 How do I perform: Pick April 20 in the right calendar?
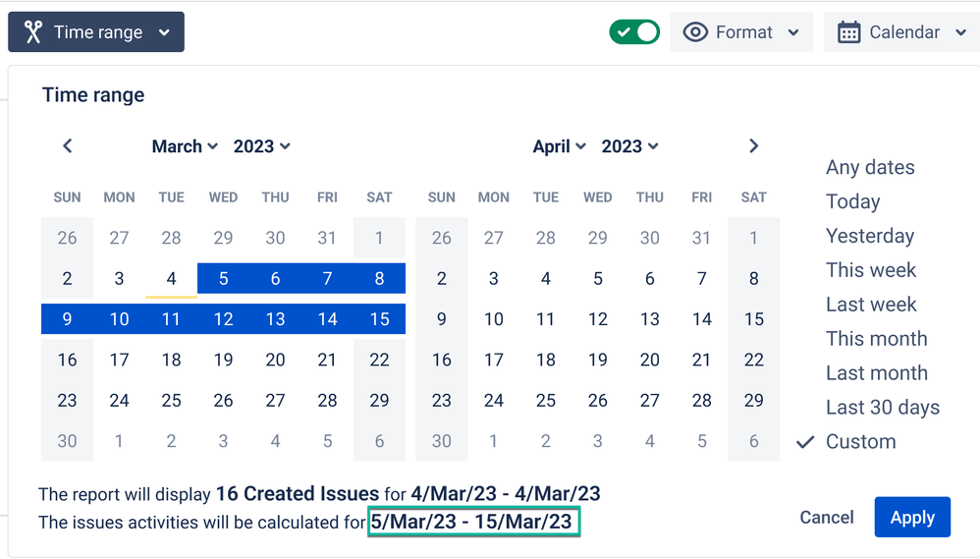(649, 360)
